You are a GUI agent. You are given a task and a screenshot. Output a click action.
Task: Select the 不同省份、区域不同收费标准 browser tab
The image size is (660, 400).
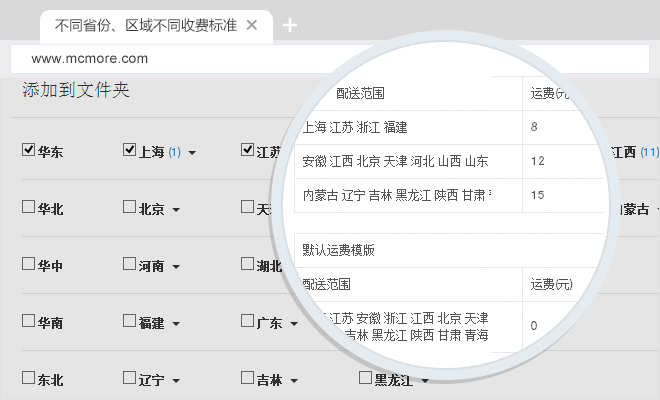[145, 25]
